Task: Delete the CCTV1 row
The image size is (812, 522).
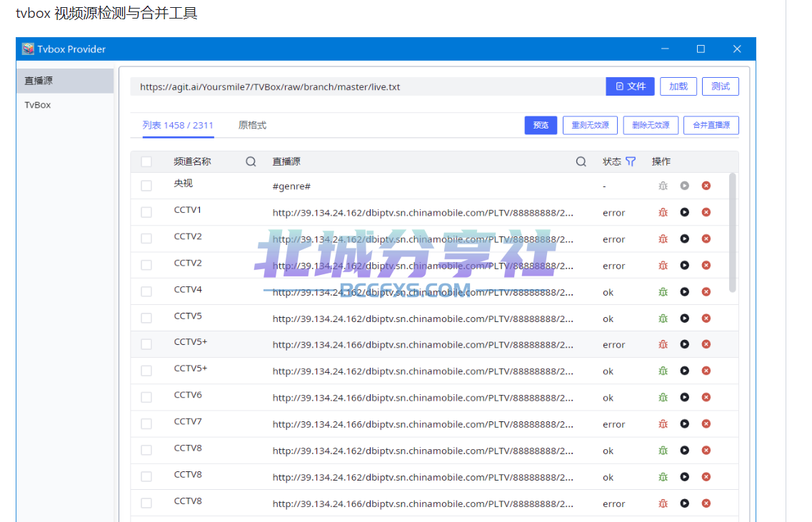Action: [706, 212]
